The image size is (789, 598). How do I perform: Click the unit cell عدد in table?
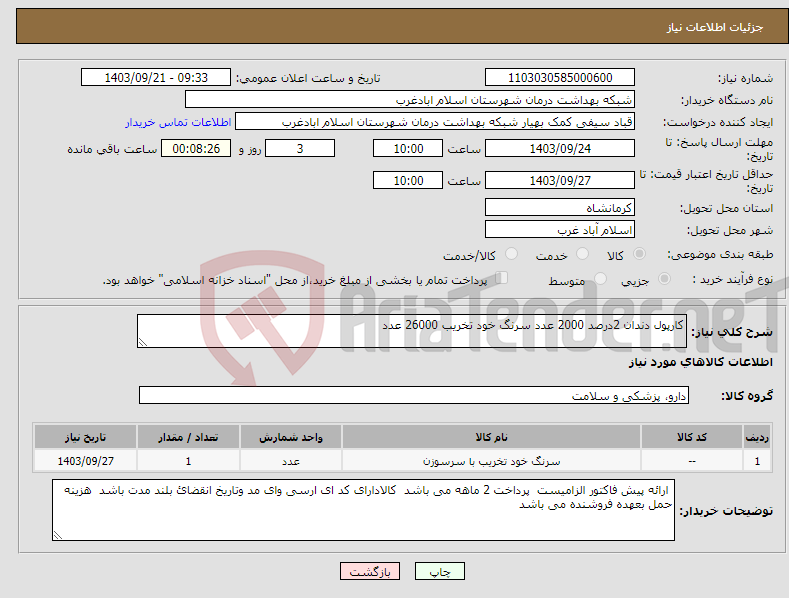point(291,461)
